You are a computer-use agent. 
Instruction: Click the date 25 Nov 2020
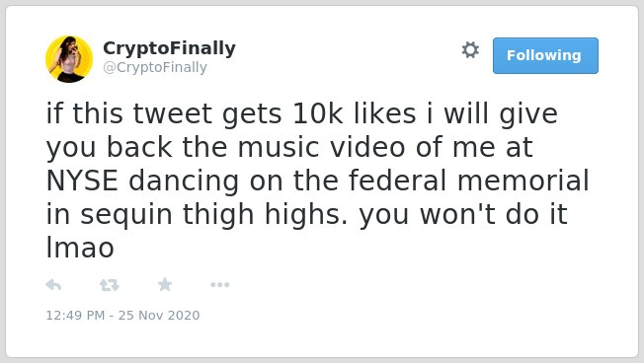(x=159, y=315)
